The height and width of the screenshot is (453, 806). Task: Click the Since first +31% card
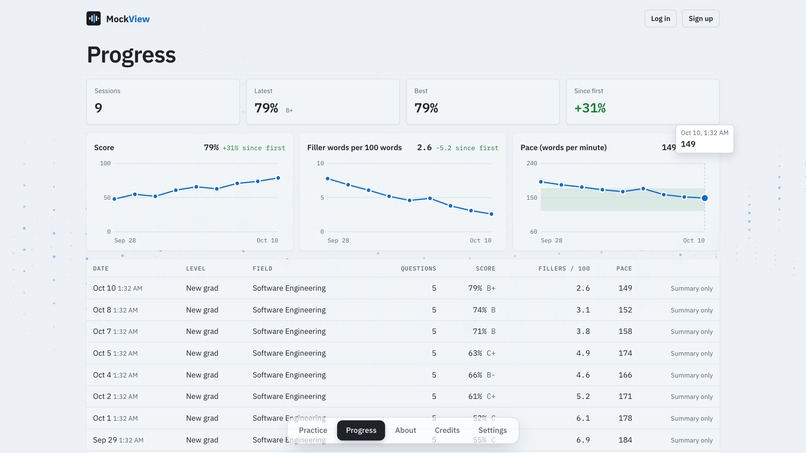[x=643, y=101]
